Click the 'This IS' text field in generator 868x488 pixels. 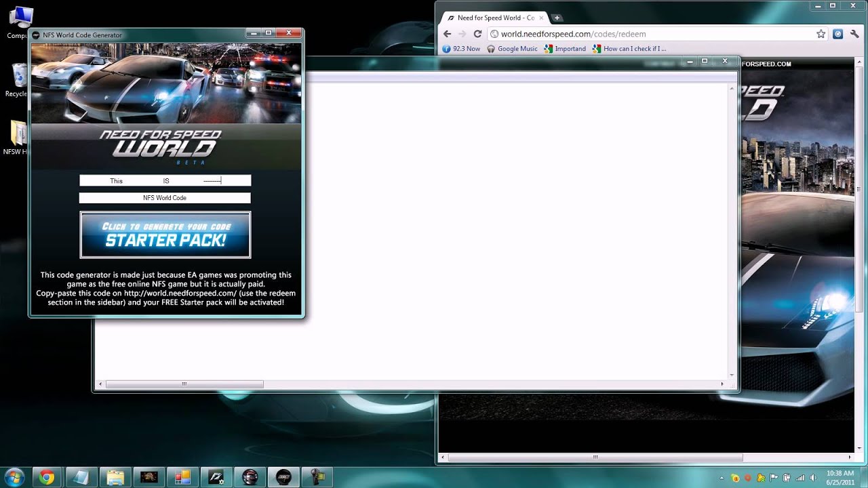tap(165, 181)
